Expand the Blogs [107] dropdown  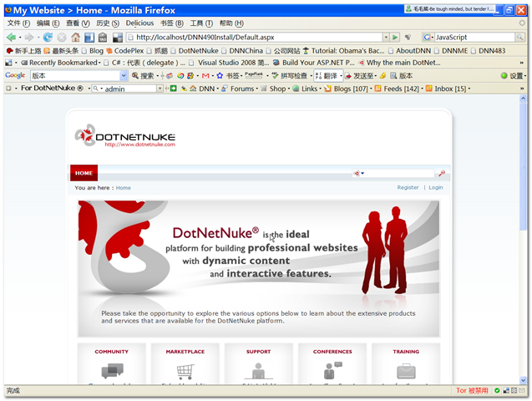tap(371, 89)
